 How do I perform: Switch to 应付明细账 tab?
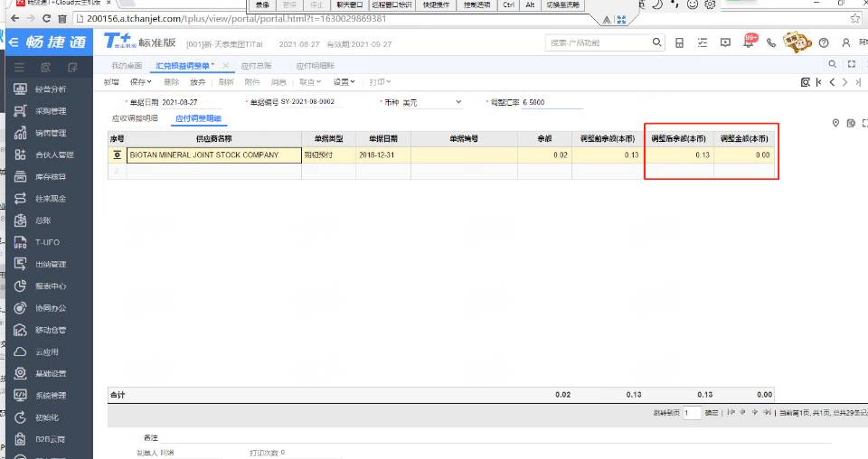pos(315,66)
